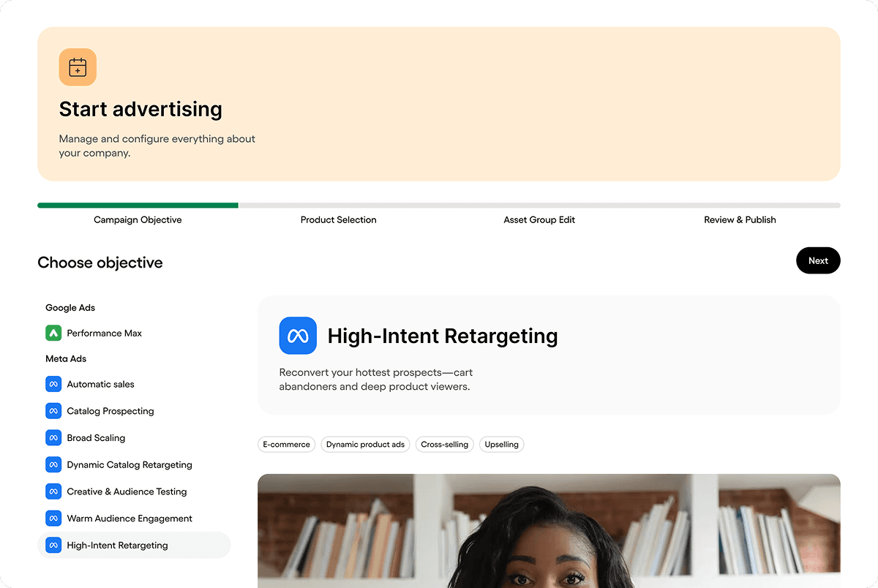Click the Start advertising heading
This screenshot has width=878, height=588.
(x=140, y=109)
